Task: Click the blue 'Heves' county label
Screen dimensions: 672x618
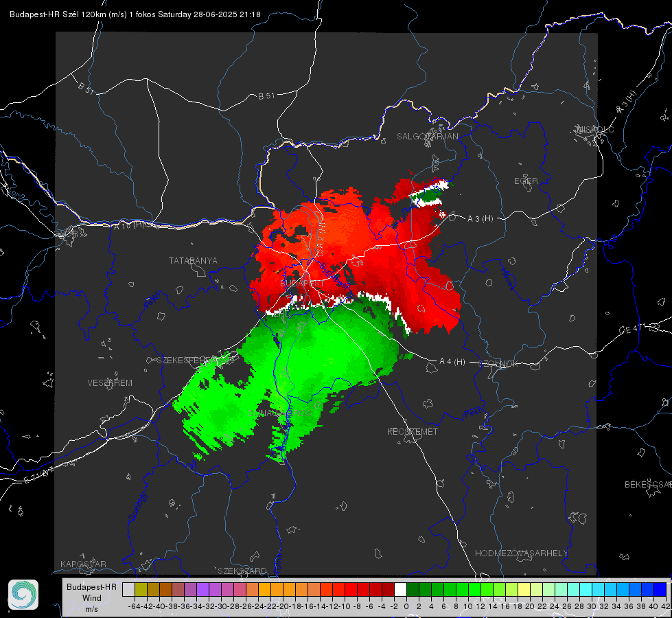Action: point(507,279)
